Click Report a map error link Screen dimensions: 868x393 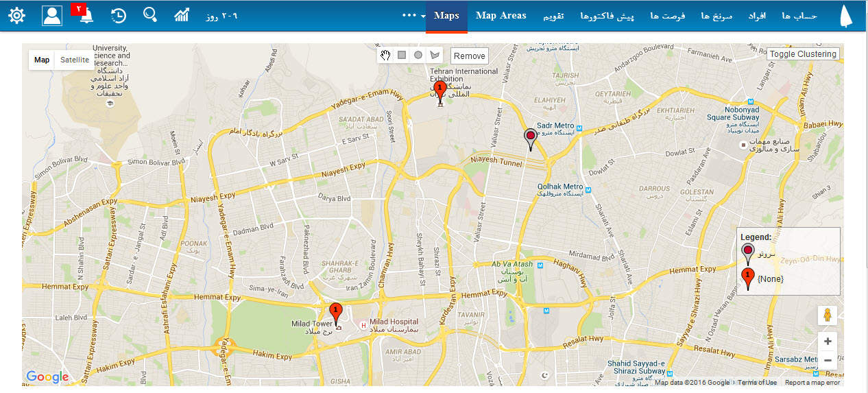812,383
